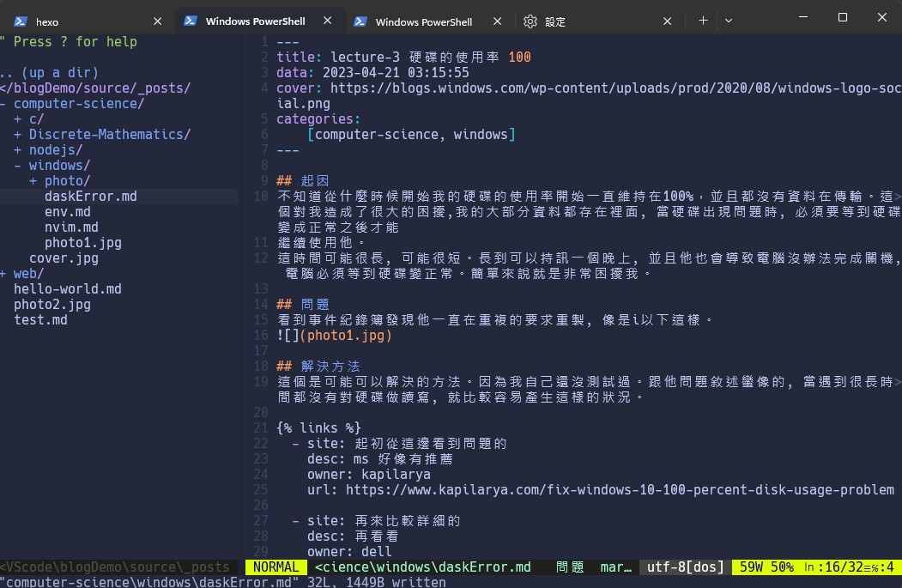Go up a directory in file tree

tap(50, 73)
